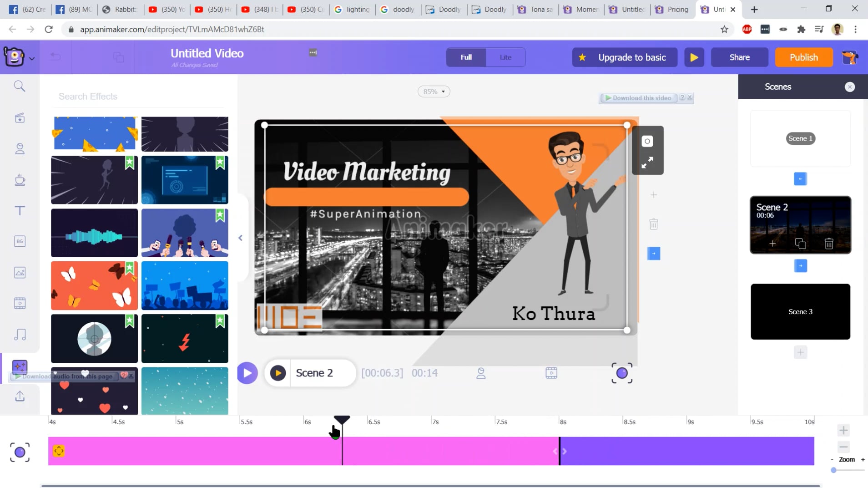This screenshot has height=488, width=868.
Task: Switch to Lite mode
Action: pos(505,57)
